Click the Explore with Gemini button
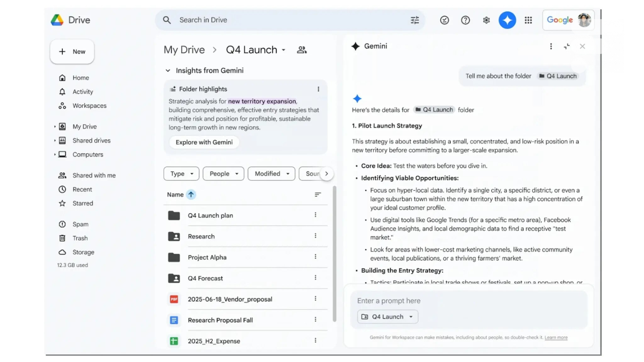Viewport: 644px width, 362px height. click(x=204, y=142)
